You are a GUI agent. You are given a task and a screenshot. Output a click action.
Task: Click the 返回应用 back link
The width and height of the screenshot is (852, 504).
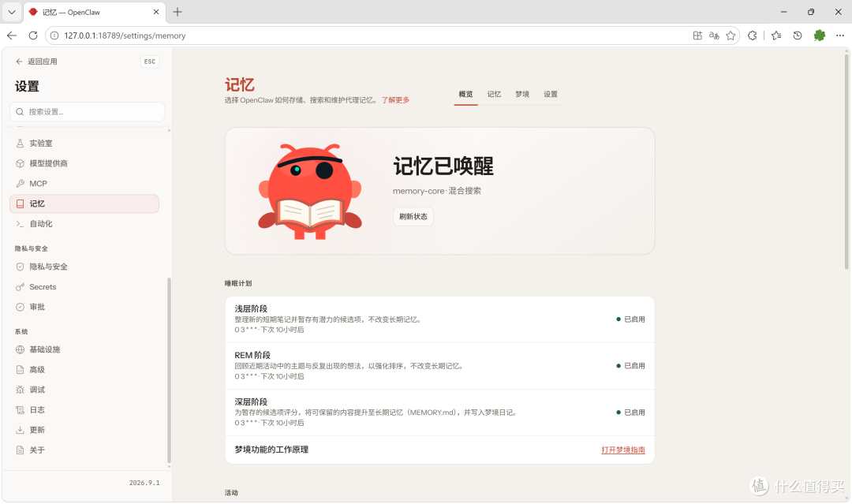36,62
